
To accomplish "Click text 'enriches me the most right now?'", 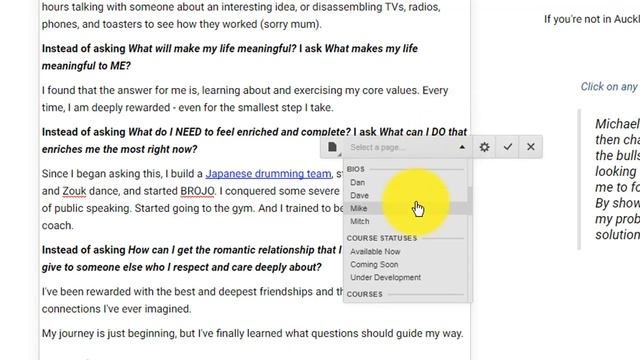I will pyautogui.click(x=119, y=149).
